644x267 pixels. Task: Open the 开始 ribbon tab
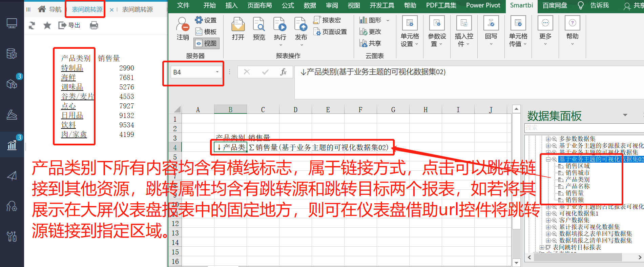209,5
